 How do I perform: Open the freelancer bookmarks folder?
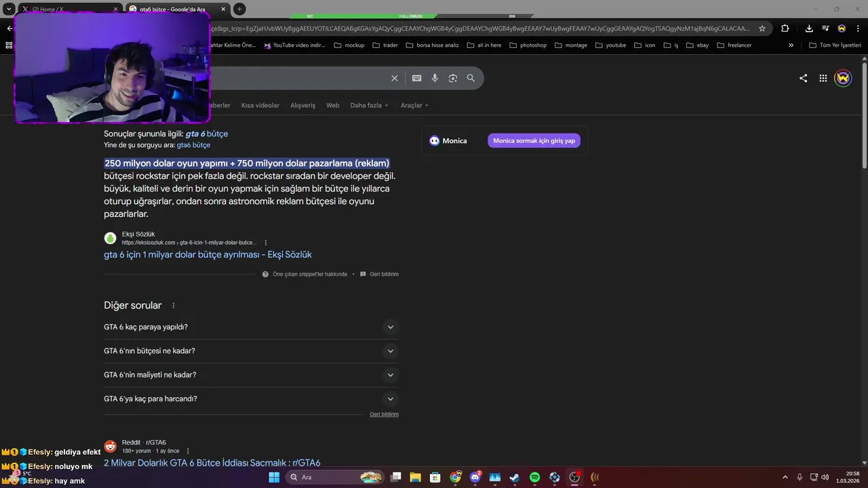coord(734,45)
